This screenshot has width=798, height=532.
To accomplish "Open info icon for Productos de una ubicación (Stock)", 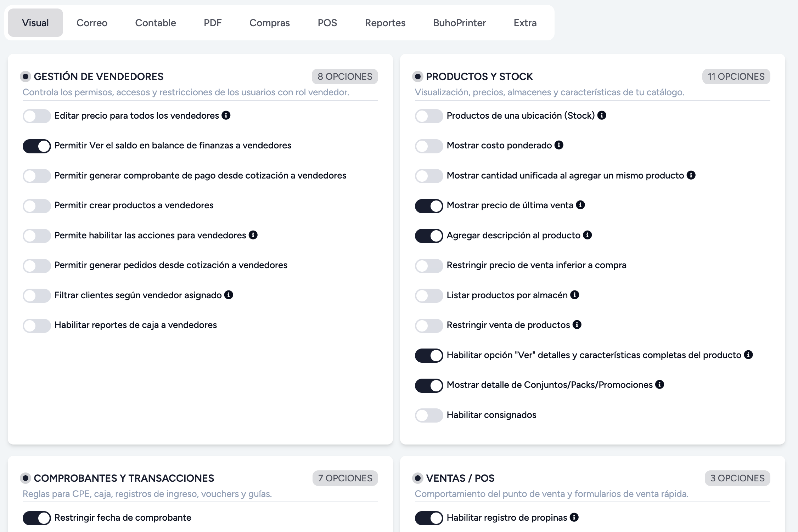I will tap(602, 115).
